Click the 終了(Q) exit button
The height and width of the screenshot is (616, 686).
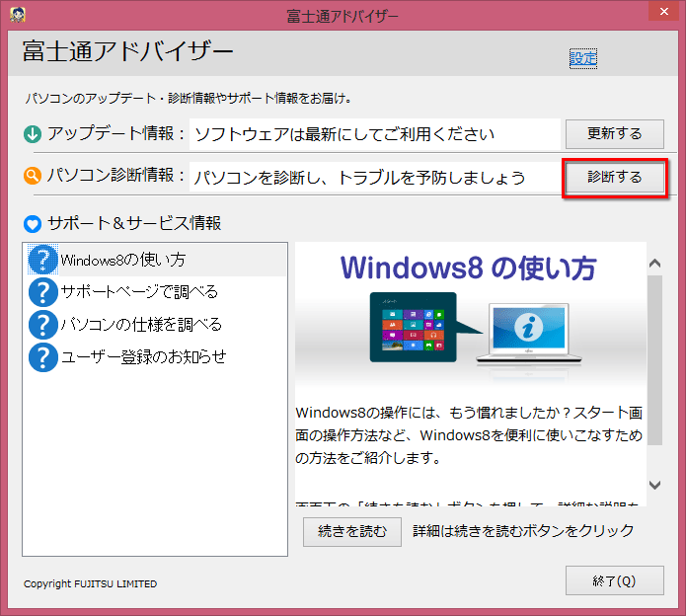(614, 580)
